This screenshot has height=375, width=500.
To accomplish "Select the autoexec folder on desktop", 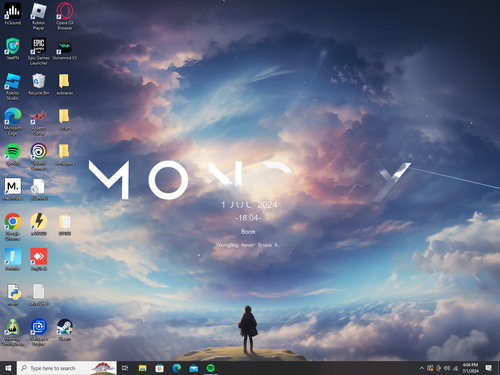I will (65, 84).
